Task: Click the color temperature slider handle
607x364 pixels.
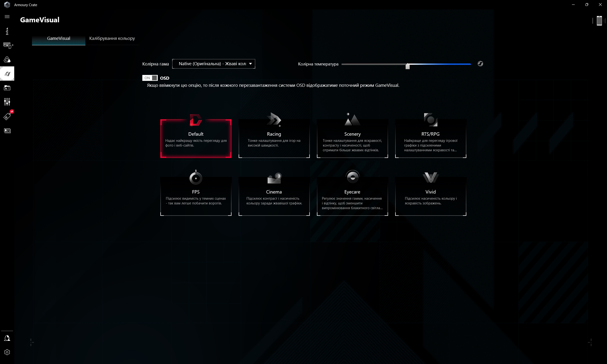Action: pyautogui.click(x=408, y=66)
